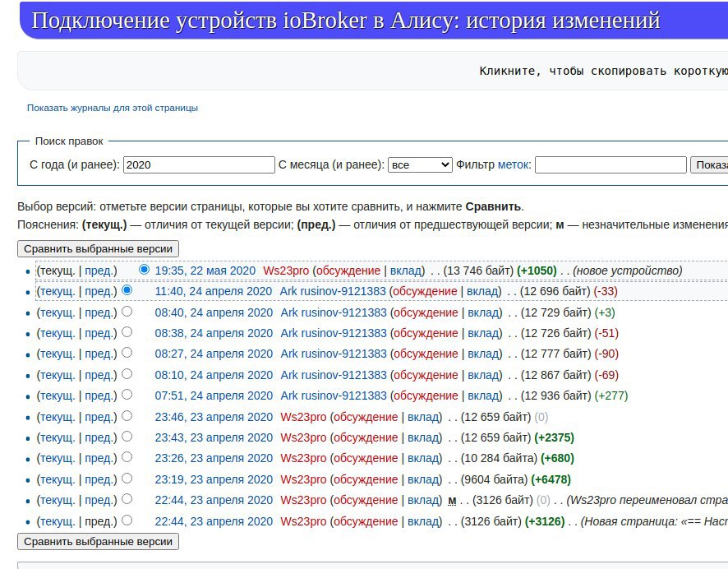
Task: Open user Ark rusinov-9121383 on 11:40 row
Action: pos(333,291)
